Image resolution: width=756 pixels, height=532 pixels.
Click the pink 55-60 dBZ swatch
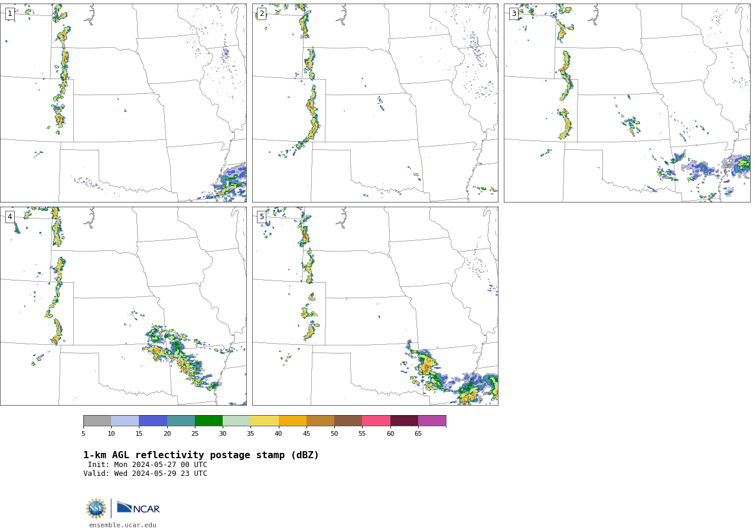click(376, 421)
